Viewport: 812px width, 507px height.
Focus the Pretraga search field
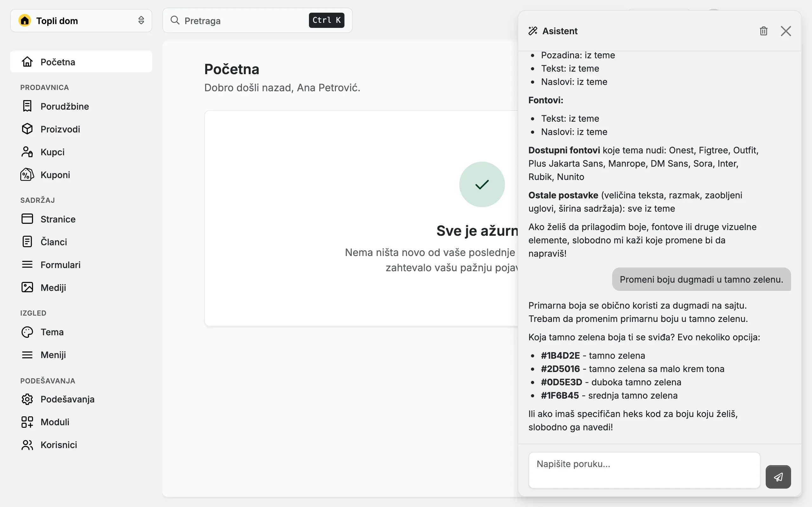pyautogui.click(x=257, y=21)
